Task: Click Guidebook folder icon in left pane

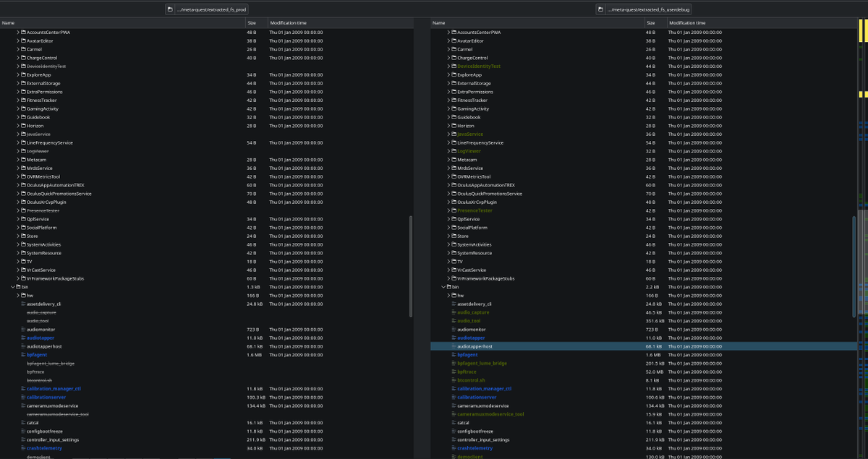Action: pos(23,117)
